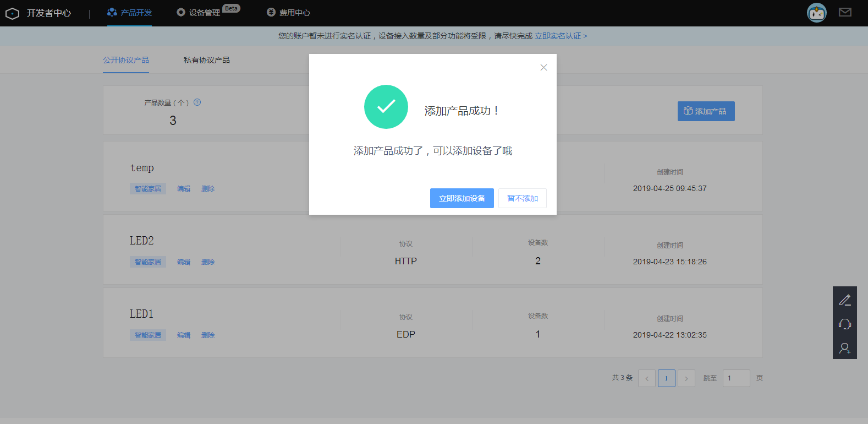Open the temp product name
The height and width of the screenshot is (424, 868).
pyautogui.click(x=142, y=168)
